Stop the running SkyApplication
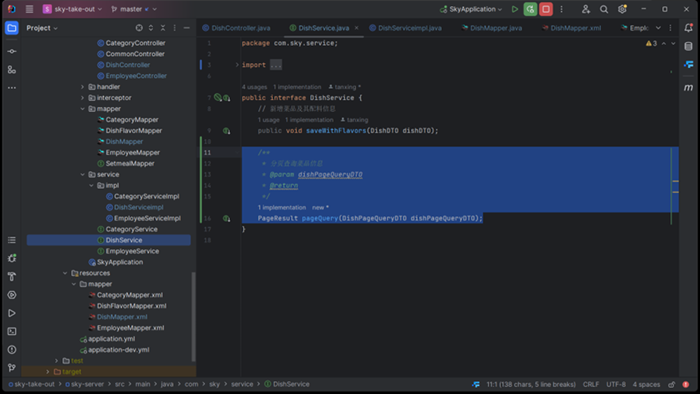 coord(546,9)
